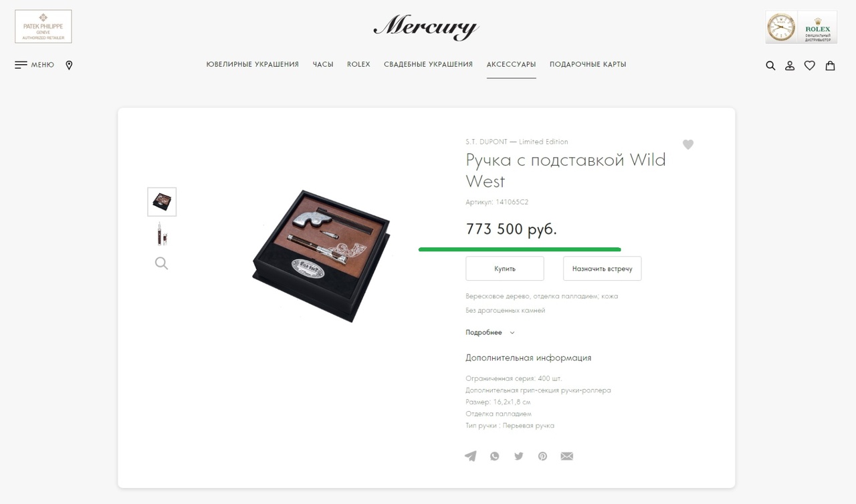Open store locations pin icon
The image size is (856, 504).
[69, 65]
